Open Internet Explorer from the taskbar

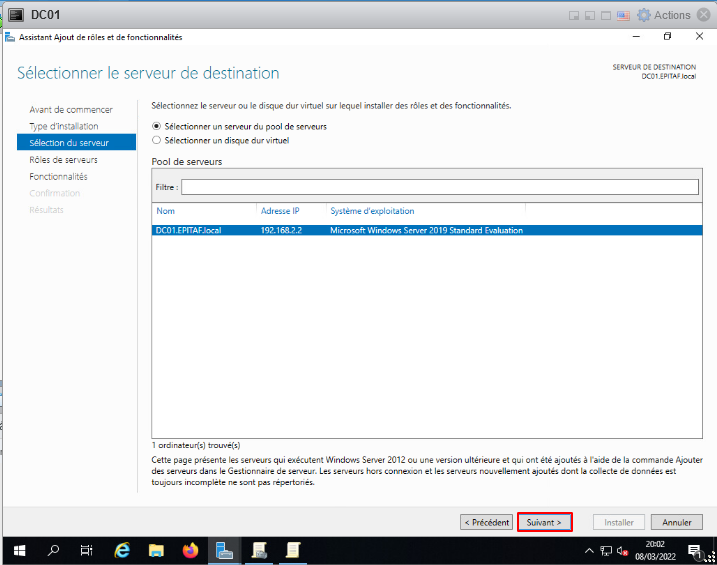click(x=122, y=550)
